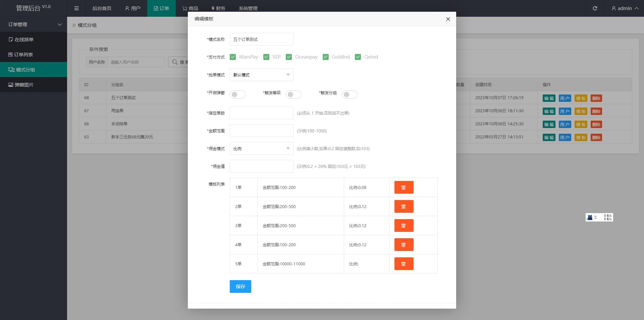644x320 pixels.
Task: Delete the 1单 template row
Action: (x=404, y=187)
